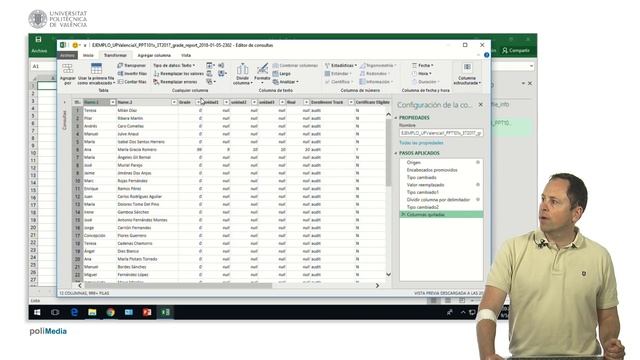The height and width of the screenshot is (360, 640).
Task: Open the Hora dropdown
Action: 421,73
